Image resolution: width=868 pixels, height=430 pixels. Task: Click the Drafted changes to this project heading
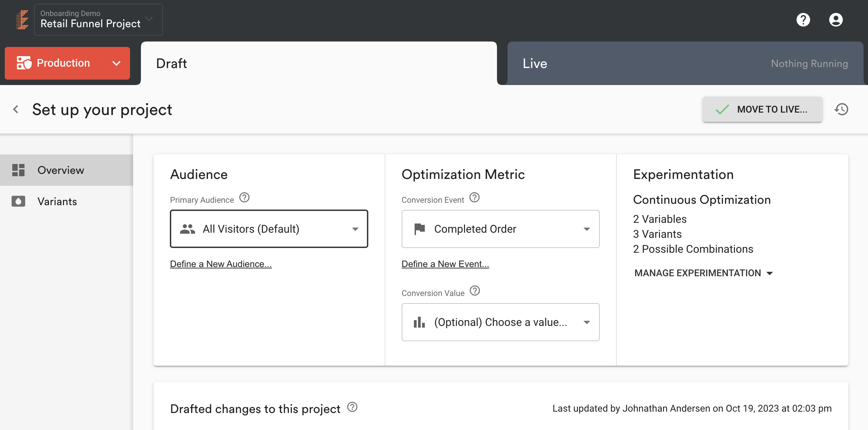coord(255,409)
